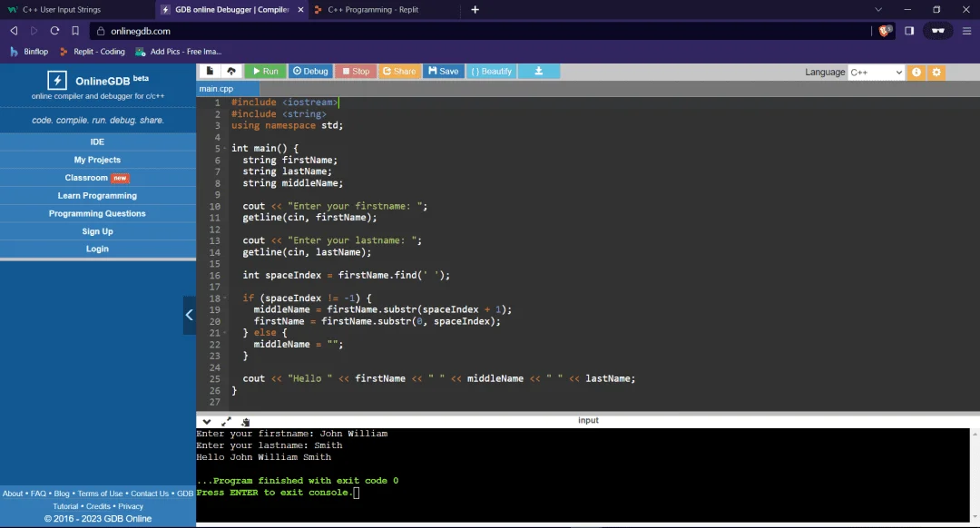Screen dimensions: 980x528
Task: Open Replit - Coding bookmark
Action: 93,52
